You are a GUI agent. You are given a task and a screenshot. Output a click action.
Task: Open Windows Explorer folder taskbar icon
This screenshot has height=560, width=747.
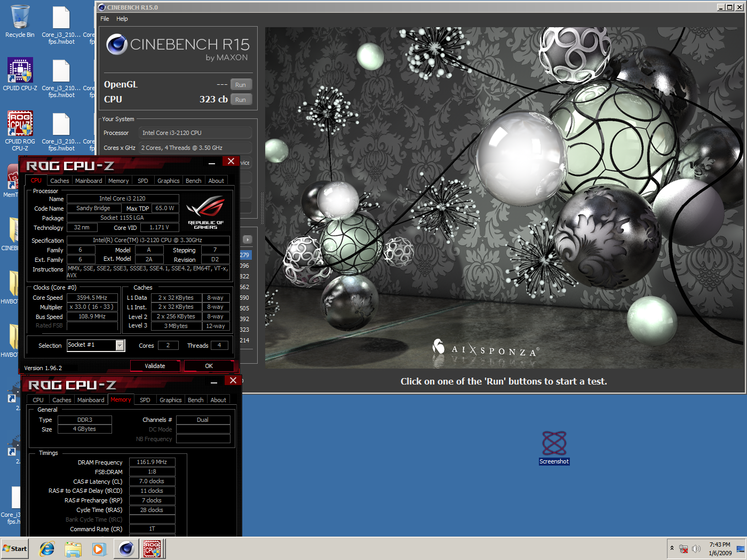click(73, 548)
